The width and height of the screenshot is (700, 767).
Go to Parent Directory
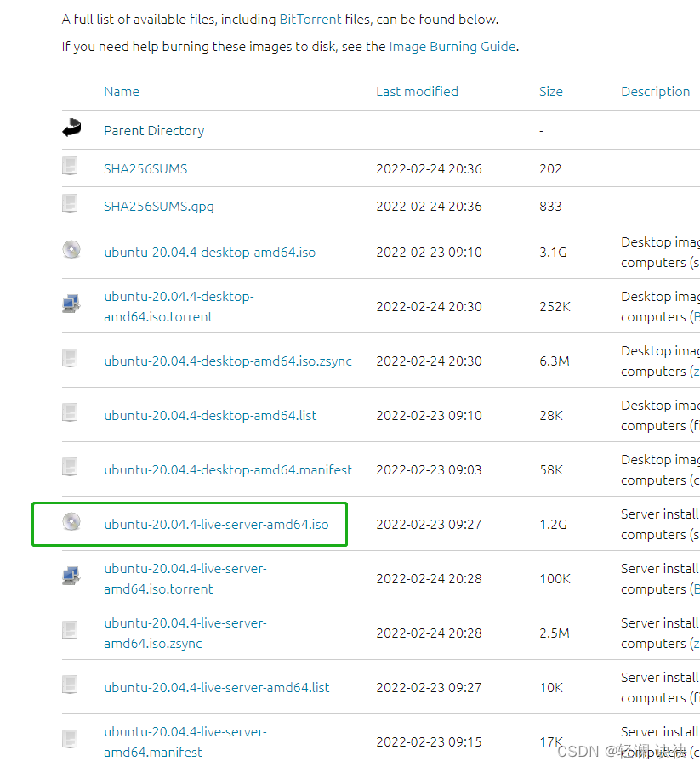tap(154, 131)
